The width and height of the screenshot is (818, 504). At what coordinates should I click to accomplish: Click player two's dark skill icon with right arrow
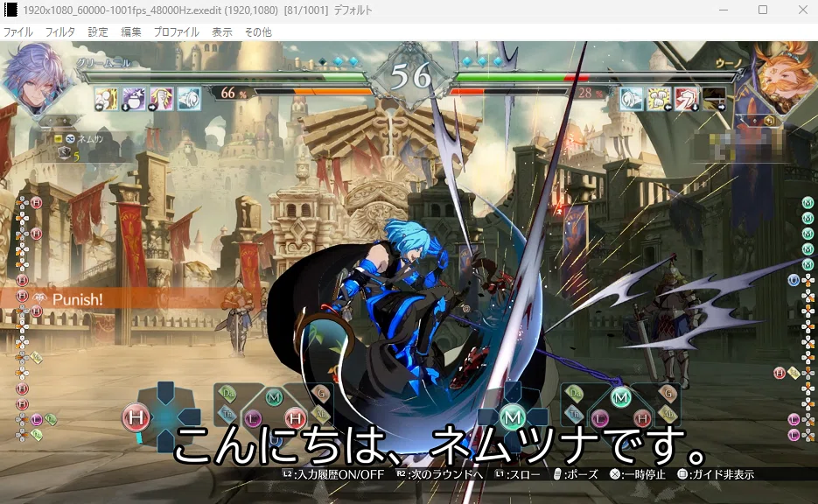[x=714, y=99]
